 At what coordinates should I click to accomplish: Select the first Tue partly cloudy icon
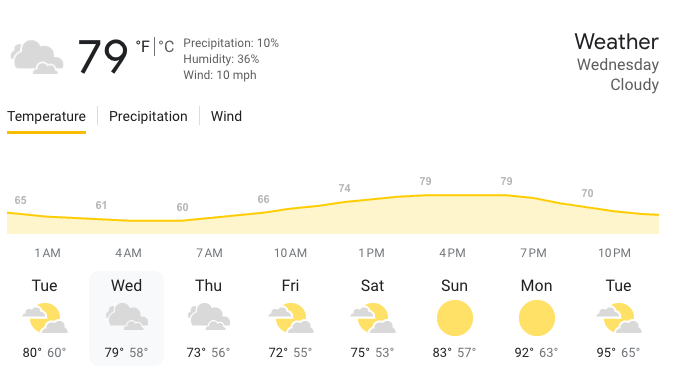pyautogui.click(x=45, y=318)
